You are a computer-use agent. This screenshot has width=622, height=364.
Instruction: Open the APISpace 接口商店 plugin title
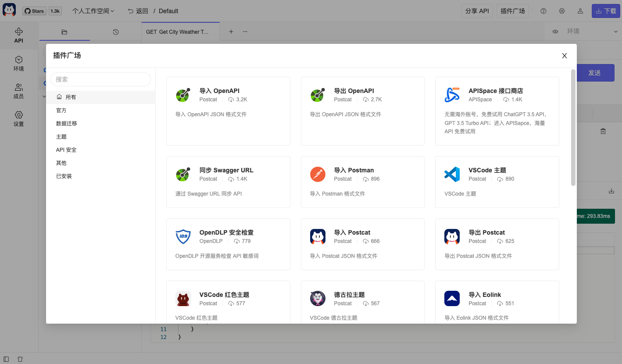(x=496, y=91)
